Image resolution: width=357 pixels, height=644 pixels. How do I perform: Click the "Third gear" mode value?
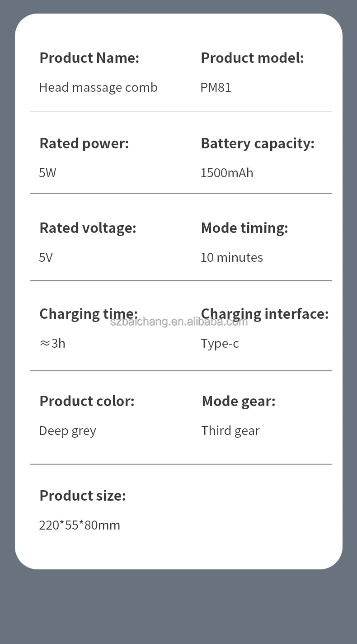point(230,431)
